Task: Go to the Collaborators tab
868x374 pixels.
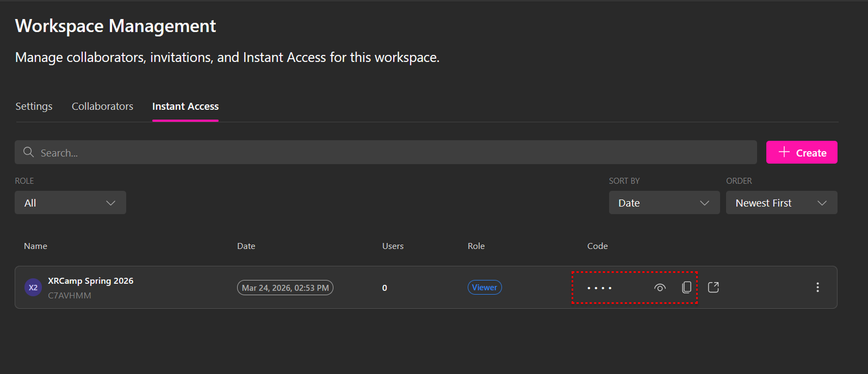Action: 102,107
